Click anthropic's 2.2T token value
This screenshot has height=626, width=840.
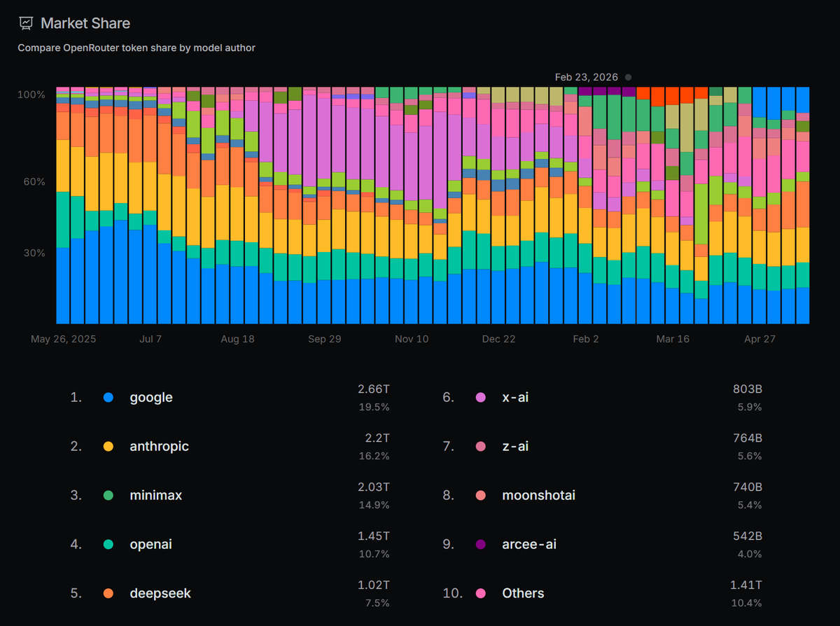pos(378,438)
